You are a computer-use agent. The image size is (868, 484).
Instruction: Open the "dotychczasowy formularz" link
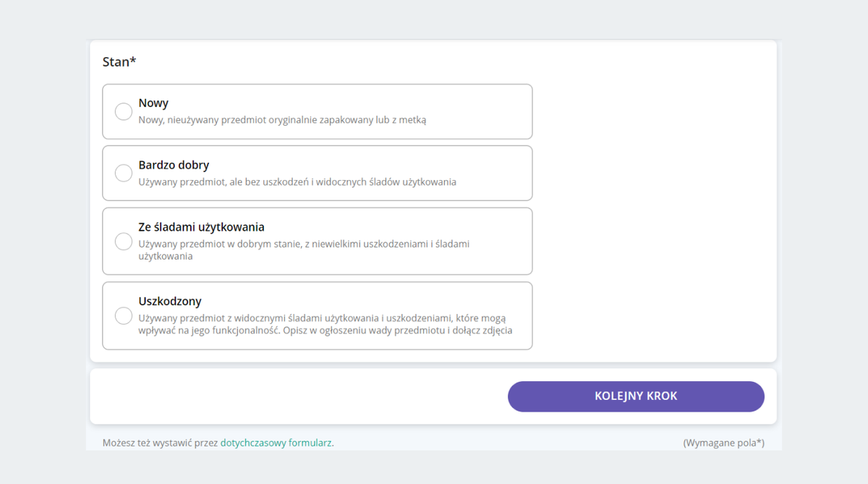pyautogui.click(x=276, y=442)
